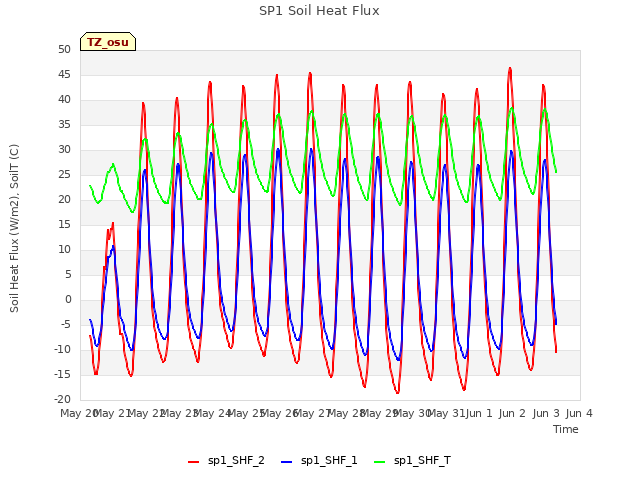Click the sp1_SHF_T legend entry

[x=412, y=460]
